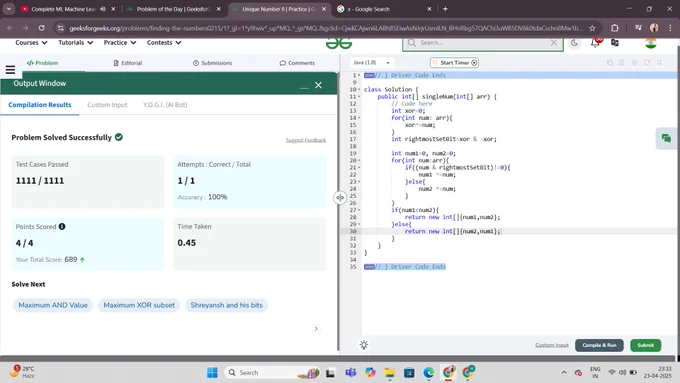Open Microsoft Edge from the taskbar
The width and height of the screenshot is (680, 383).
(428, 373)
